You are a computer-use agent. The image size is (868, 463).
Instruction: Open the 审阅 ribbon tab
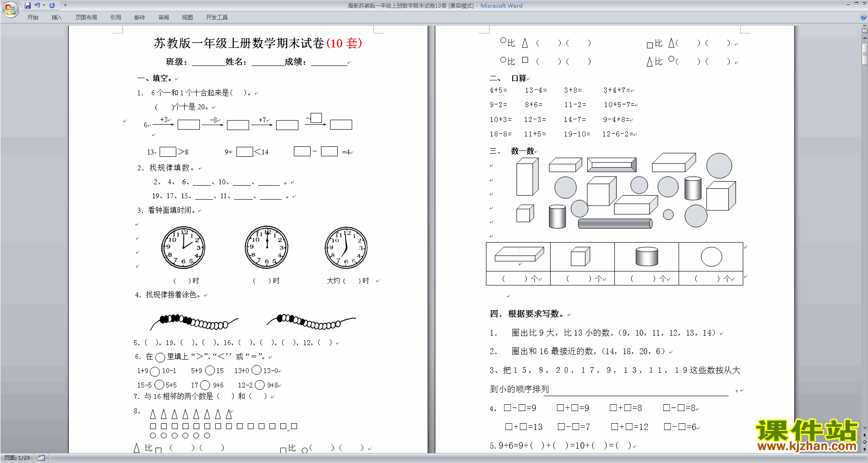(x=164, y=18)
